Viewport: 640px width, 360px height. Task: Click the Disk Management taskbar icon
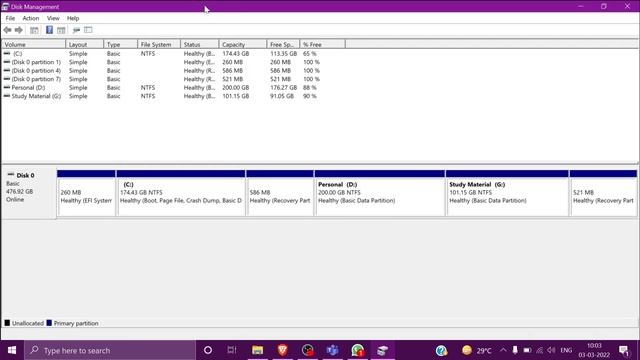(x=382, y=350)
